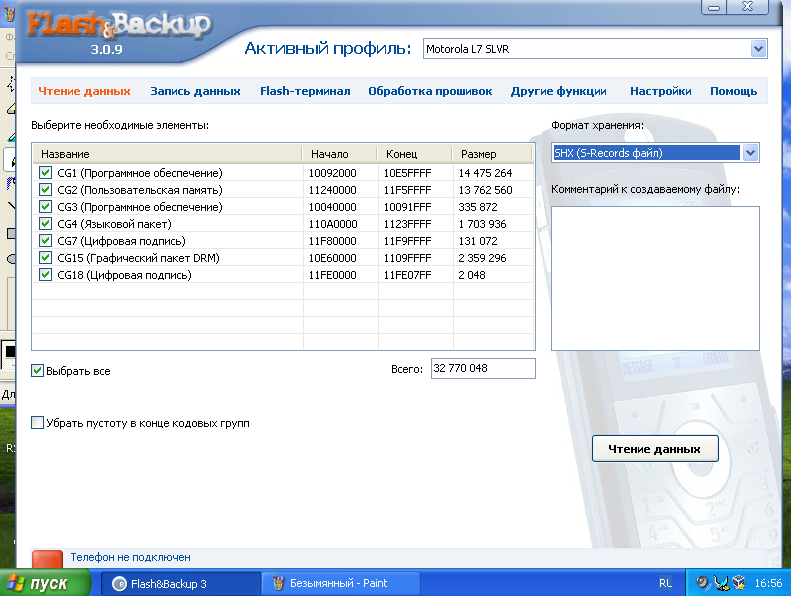Open the Windows пуск start button
Screen dimensions: 791x596
click(x=45, y=583)
